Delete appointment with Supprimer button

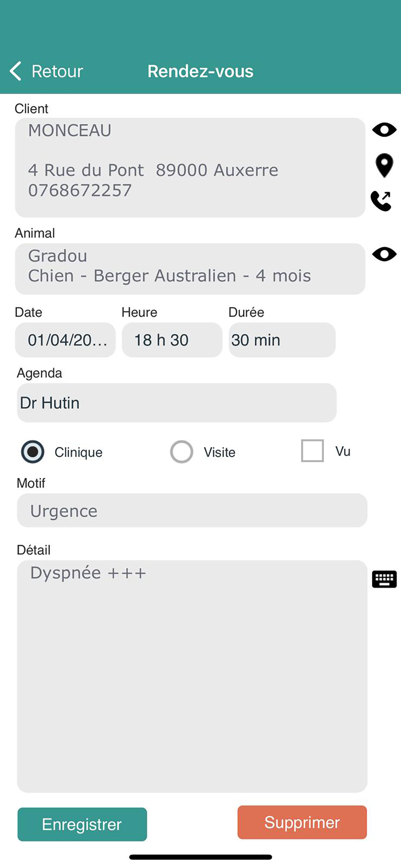(302, 822)
